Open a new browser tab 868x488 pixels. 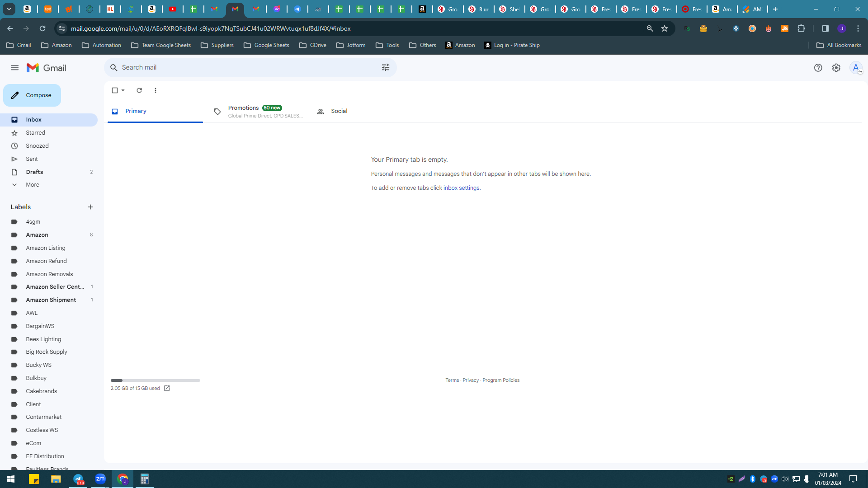[x=775, y=9]
